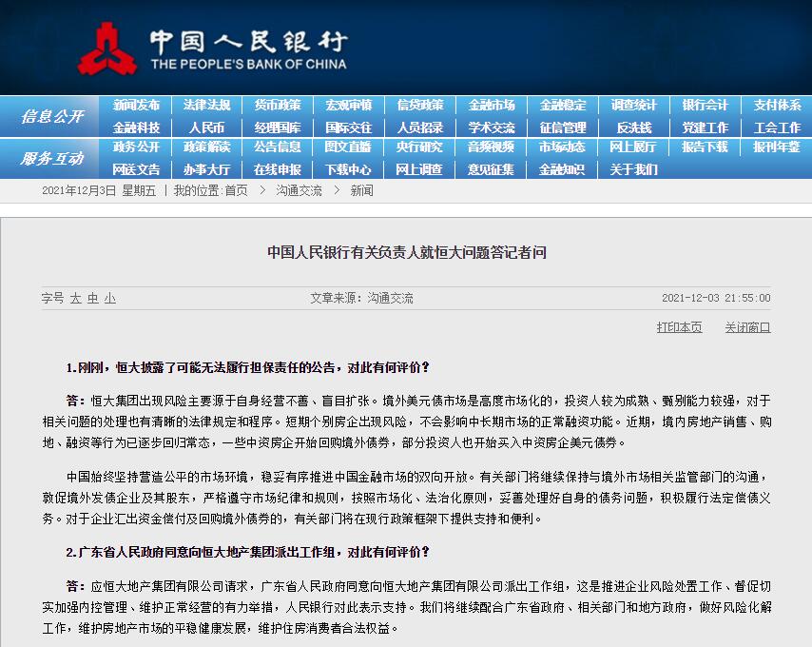Image resolution: width=812 pixels, height=647 pixels.
Task: Go to 货币政策 section
Action: pyautogui.click(x=278, y=106)
